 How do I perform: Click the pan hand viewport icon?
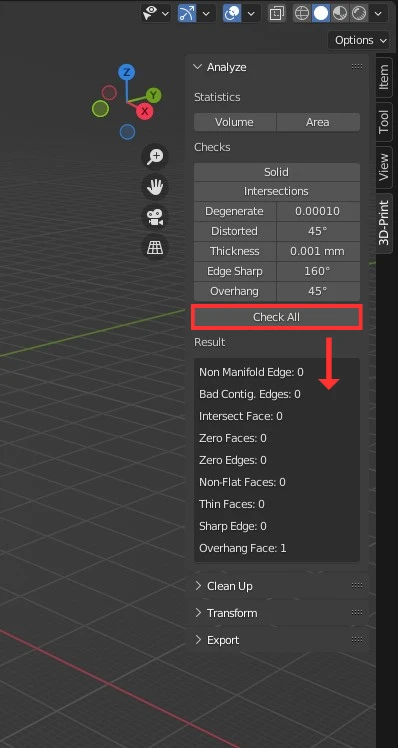(x=155, y=187)
